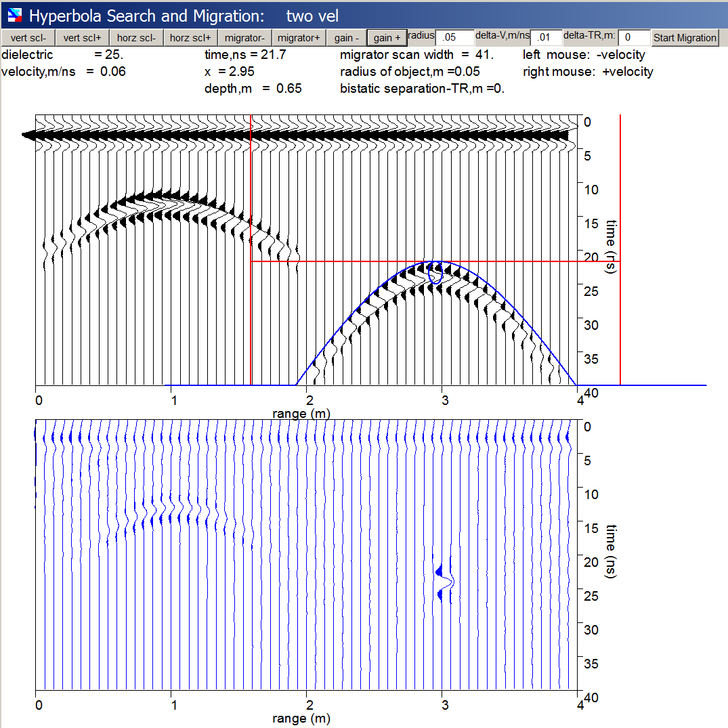The width and height of the screenshot is (728, 728).
Task: Click the time,ns = 21.7 readout
Action: click(x=245, y=55)
